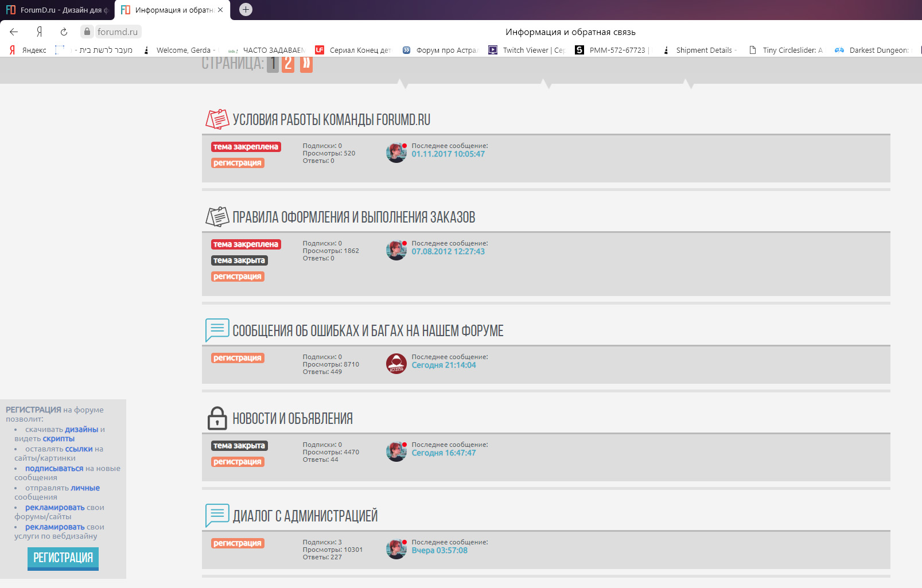Open the last message dated 01.11.2017 10:05:47

[x=448, y=154]
